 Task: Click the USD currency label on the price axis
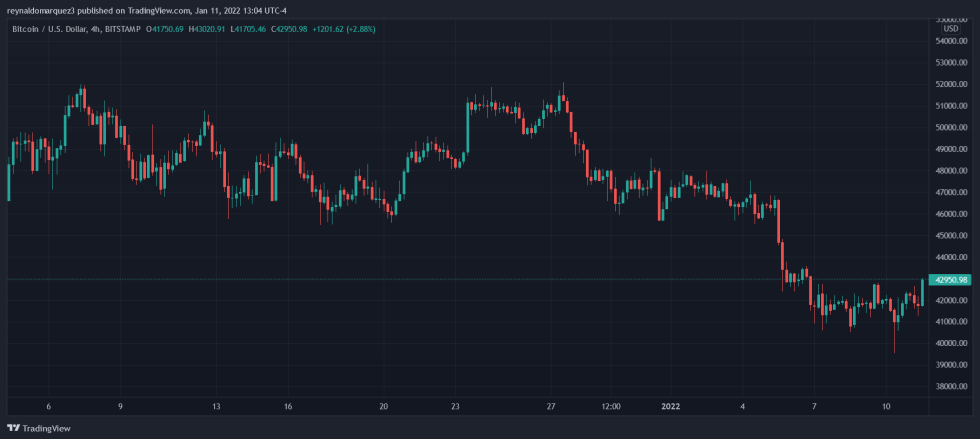950,28
